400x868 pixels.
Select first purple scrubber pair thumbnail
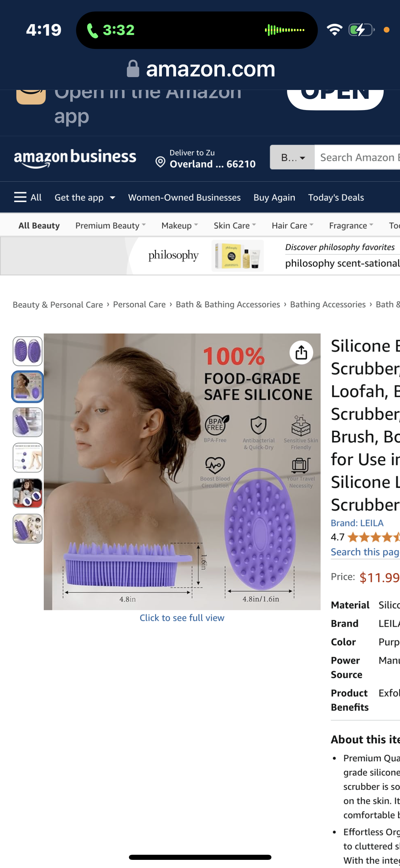pyautogui.click(x=27, y=351)
